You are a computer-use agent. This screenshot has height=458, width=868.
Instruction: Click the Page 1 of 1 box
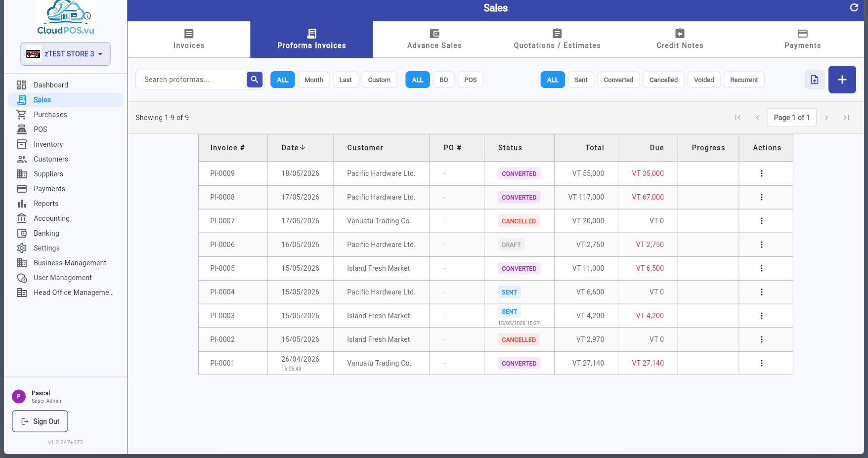pos(791,118)
